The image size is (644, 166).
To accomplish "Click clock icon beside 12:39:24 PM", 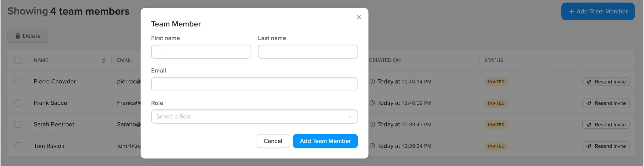I will (x=372, y=146).
